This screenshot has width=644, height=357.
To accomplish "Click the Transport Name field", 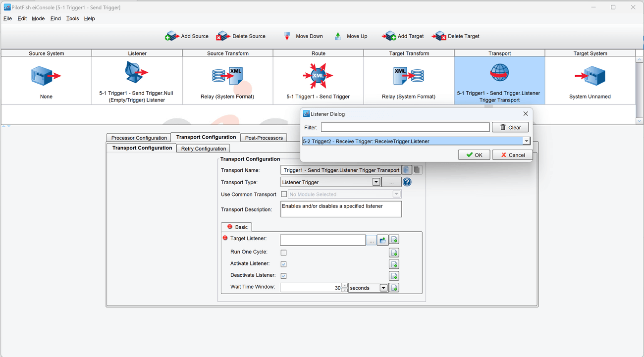I will point(341,170).
